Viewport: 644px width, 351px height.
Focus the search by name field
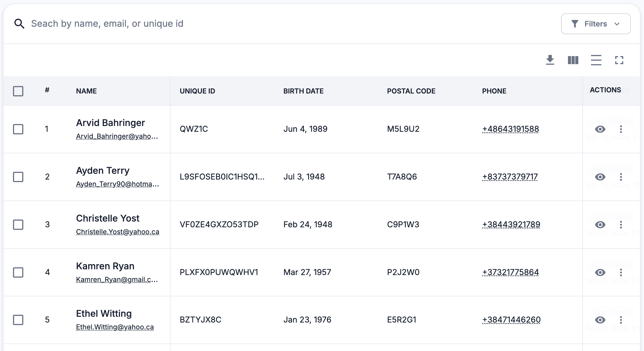107,24
